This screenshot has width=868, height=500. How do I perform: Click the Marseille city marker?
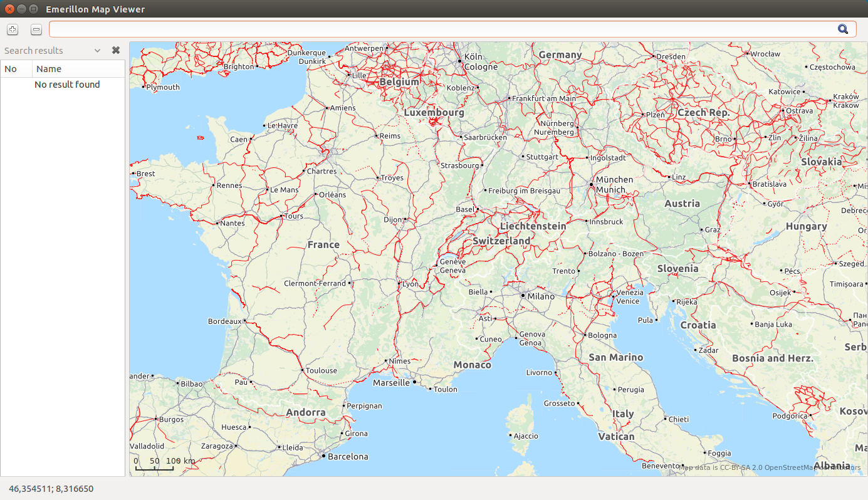point(414,382)
